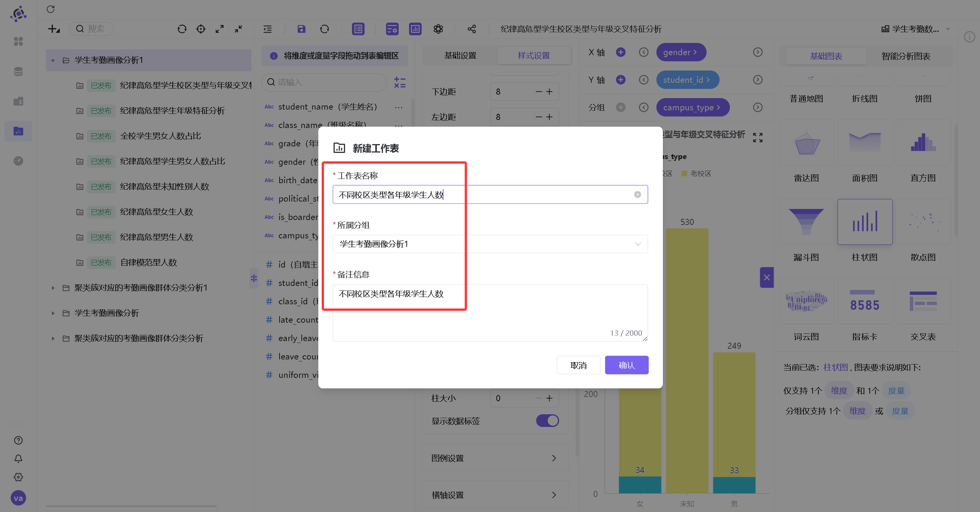Open the group dropdown in dialog

coord(490,244)
